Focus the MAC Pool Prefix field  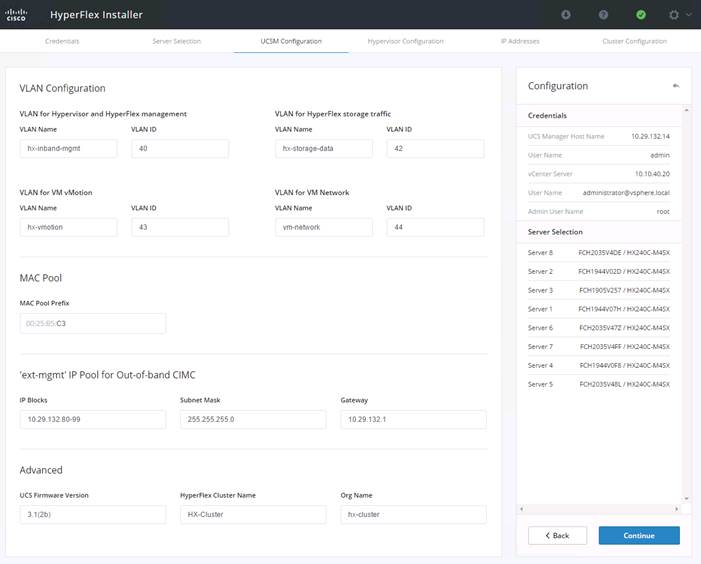point(93,324)
